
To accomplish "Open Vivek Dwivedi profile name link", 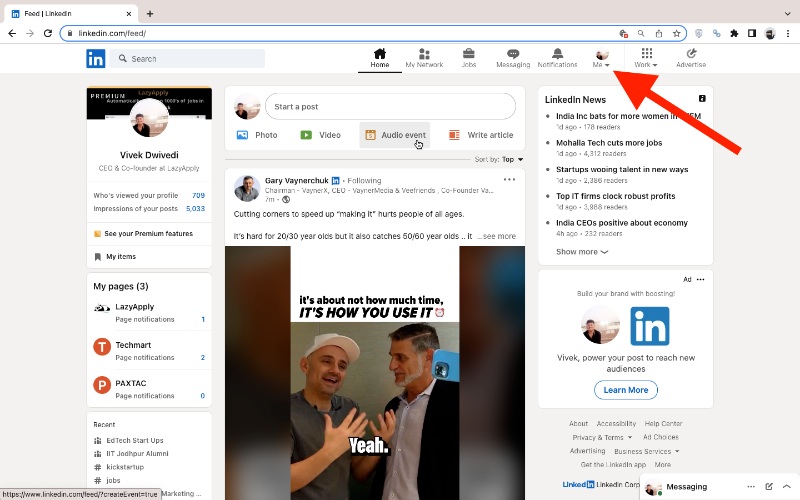I will click(x=149, y=155).
